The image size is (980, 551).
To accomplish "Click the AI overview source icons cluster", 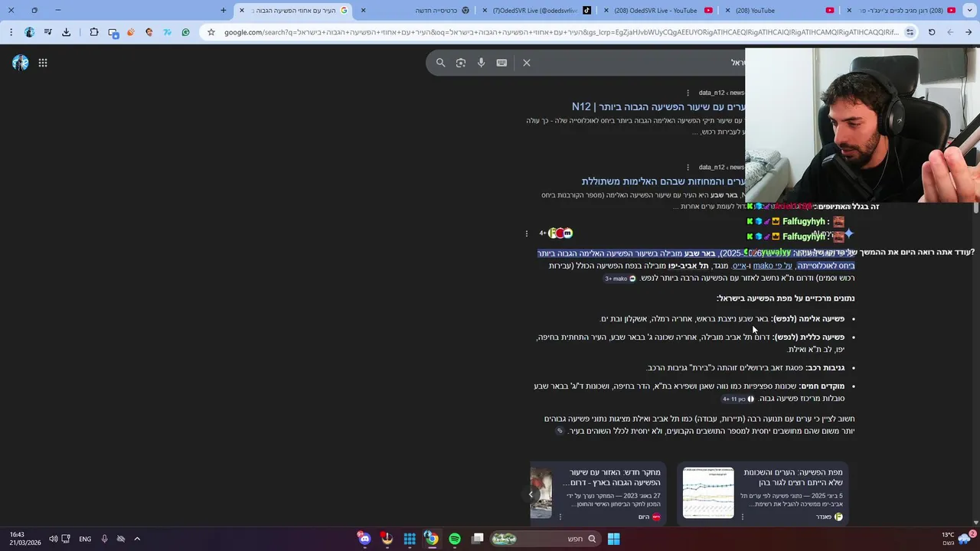I will pyautogui.click(x=557, y=233).
